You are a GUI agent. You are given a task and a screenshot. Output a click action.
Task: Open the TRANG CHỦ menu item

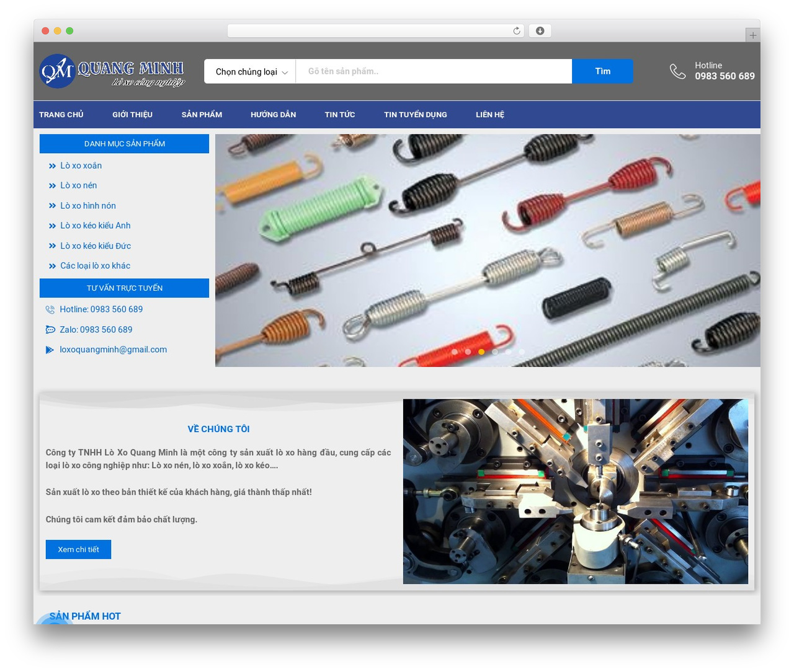(61, 115)
